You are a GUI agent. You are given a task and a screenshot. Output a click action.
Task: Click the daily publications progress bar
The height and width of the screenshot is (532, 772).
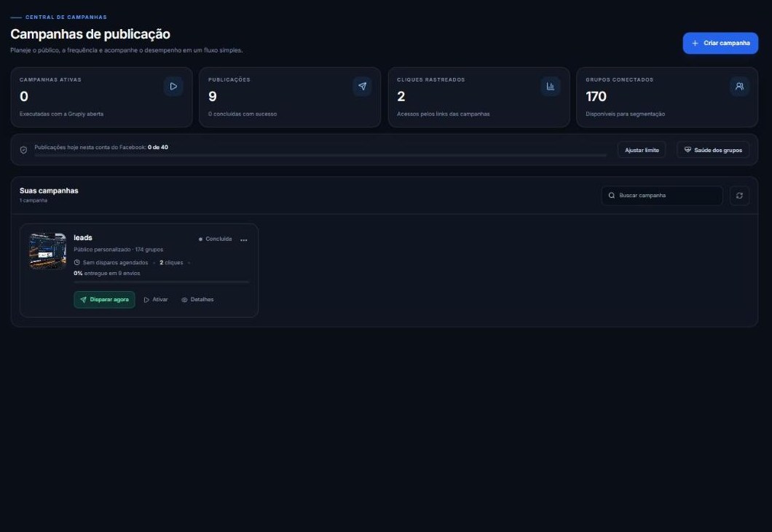[x=320, y=156]
